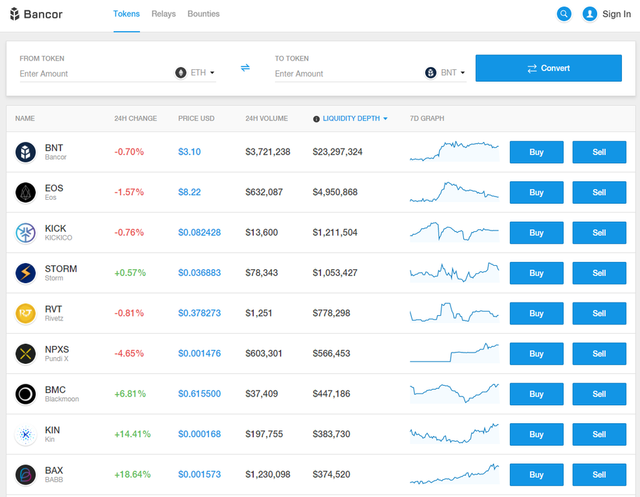Click the $0.001573 BAX price
640x497 pixels.
coord(199,475)
